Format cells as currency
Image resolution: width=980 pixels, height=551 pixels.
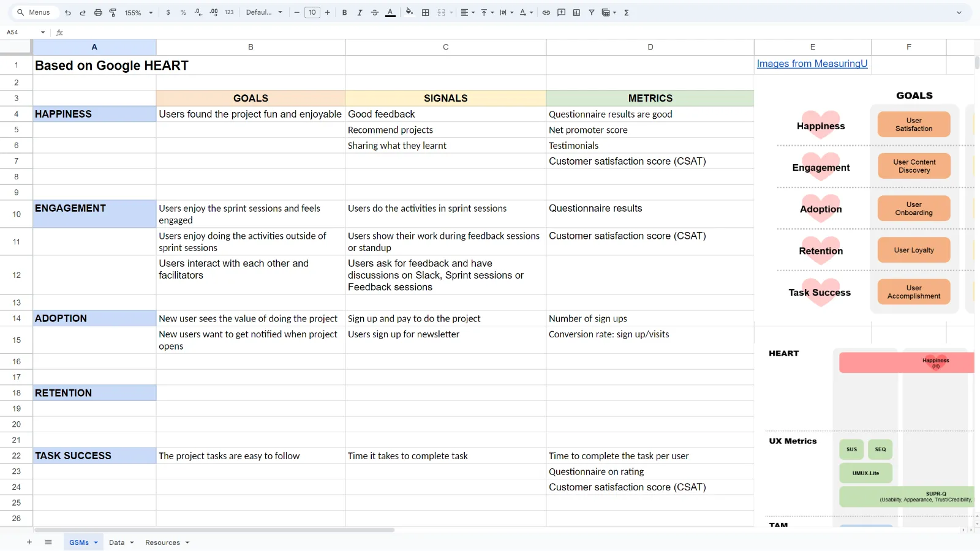[168, 12]
